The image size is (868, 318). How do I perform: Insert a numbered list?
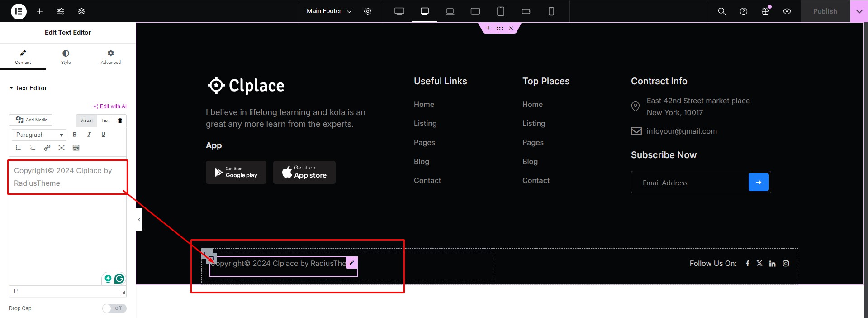click(33, 148)
